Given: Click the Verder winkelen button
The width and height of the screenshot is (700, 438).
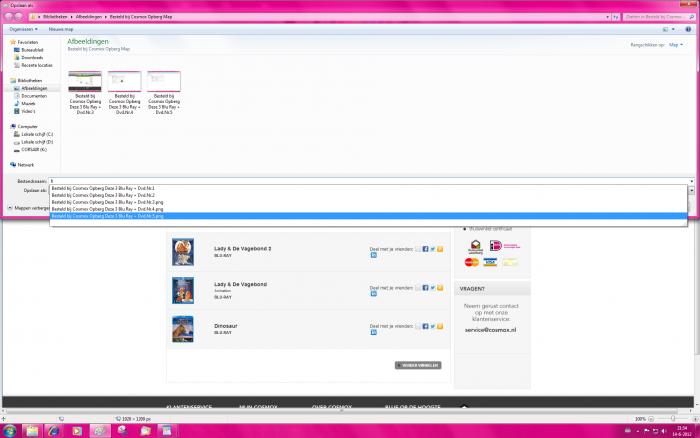Looking at the screenshot, I should point(418,365).
